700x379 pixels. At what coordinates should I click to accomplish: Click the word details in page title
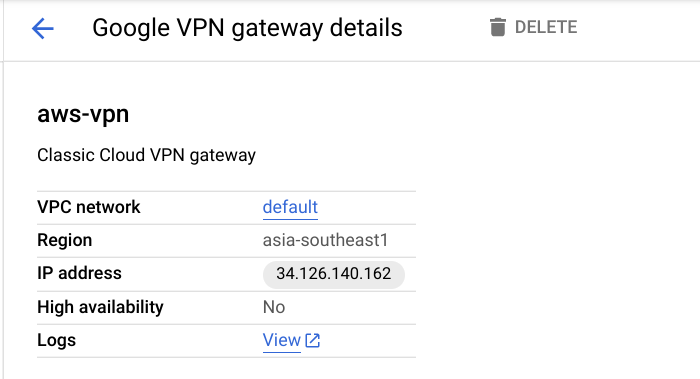(366, 28)
